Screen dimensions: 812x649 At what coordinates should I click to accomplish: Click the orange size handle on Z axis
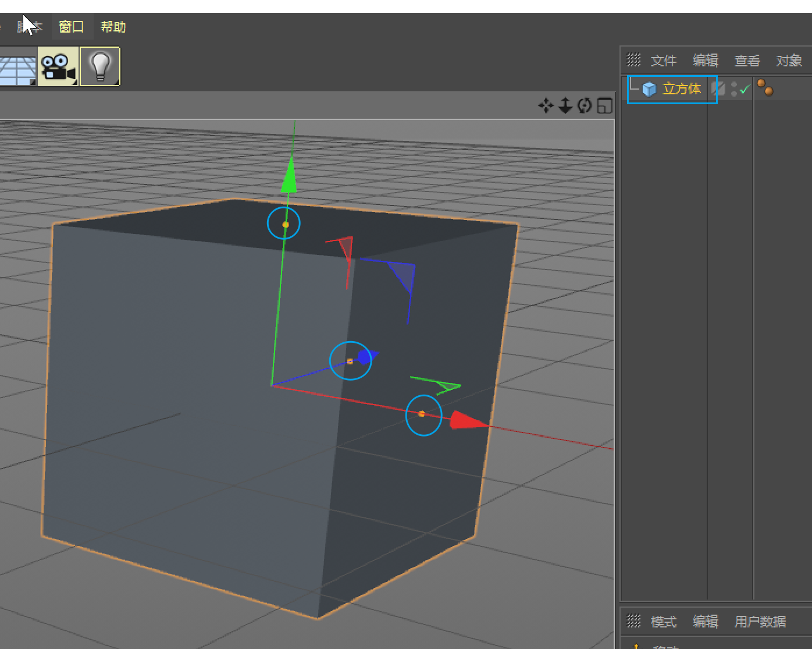coord(350,361)
